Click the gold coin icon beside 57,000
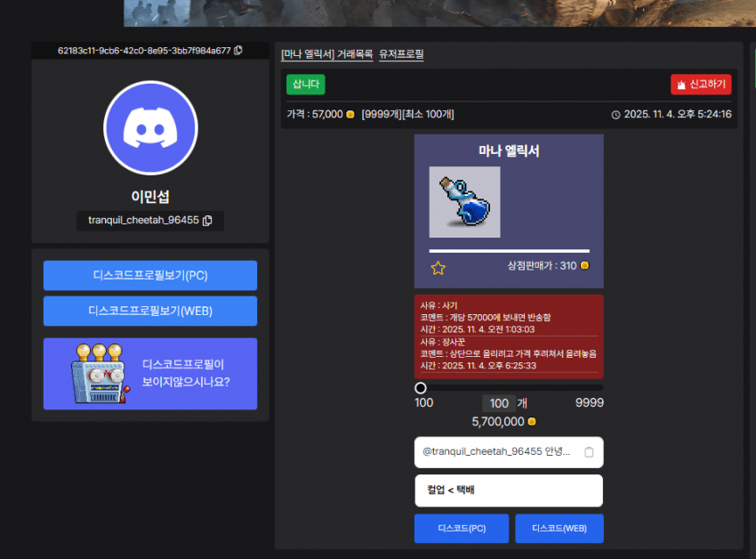Image resolution: width=756 pixels, height=559 pixels. 350,114
